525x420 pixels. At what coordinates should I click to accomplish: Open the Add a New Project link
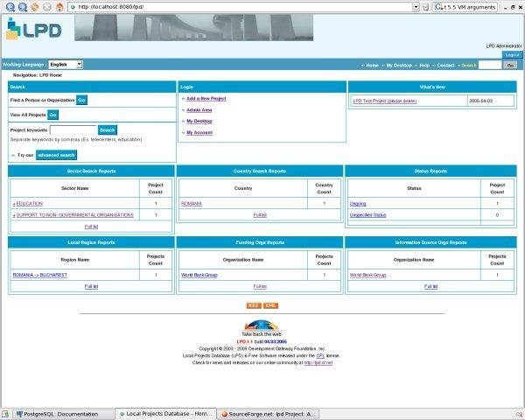(206, 99)
